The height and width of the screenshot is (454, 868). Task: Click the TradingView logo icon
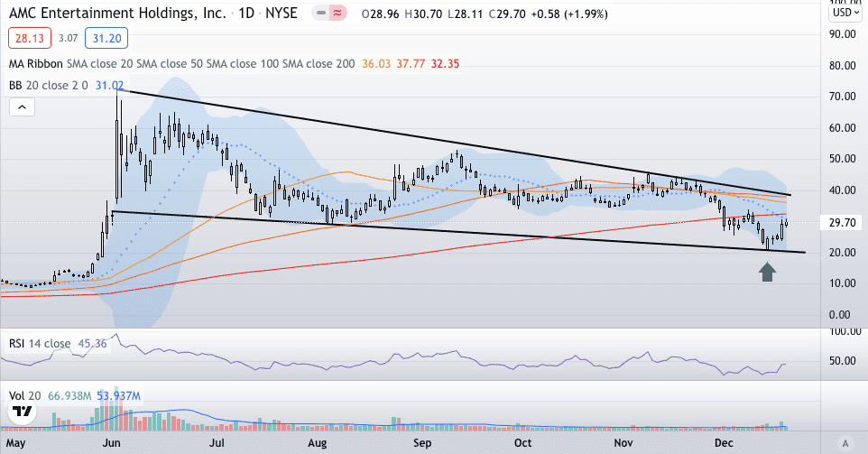point(23,412)
